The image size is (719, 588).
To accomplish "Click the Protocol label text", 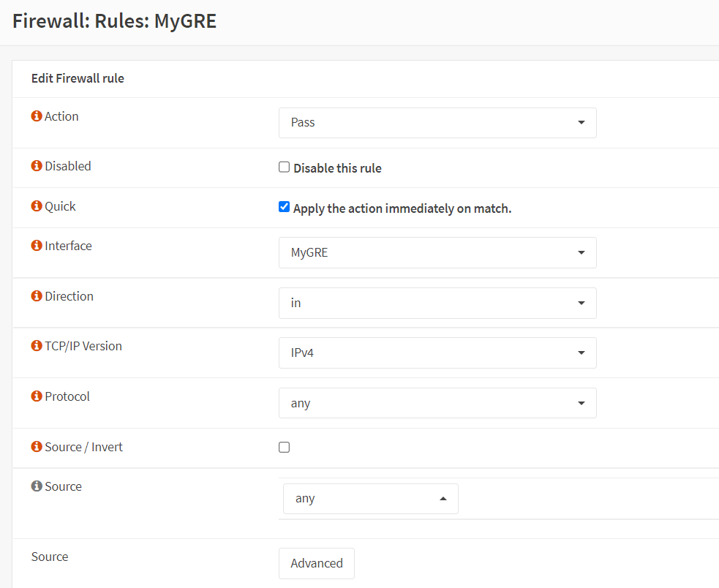I will point(67,396).
